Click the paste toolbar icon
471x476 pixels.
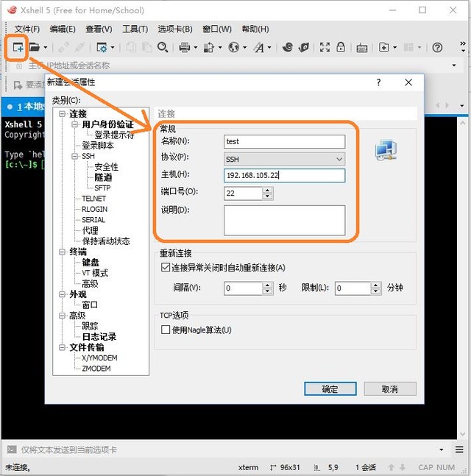tap(147, 47)
